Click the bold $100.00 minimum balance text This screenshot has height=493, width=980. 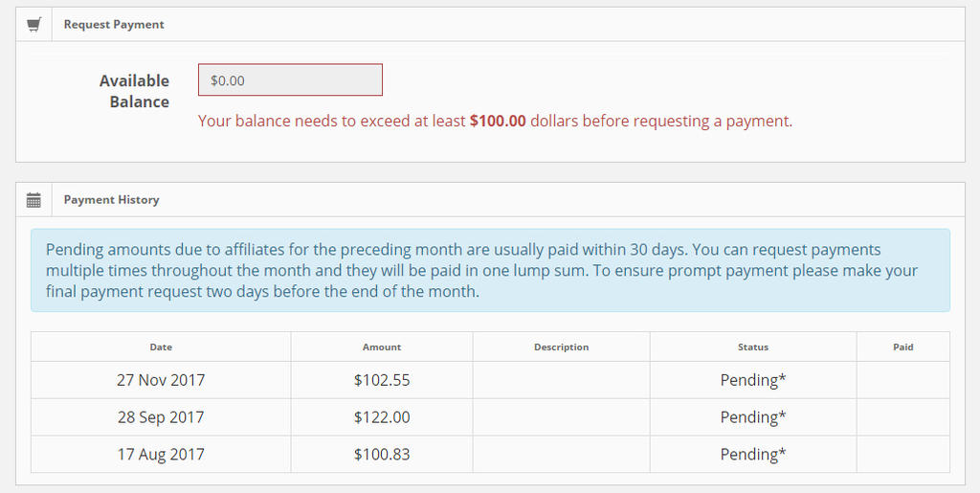pyautogui.click(x=498, y=122)
